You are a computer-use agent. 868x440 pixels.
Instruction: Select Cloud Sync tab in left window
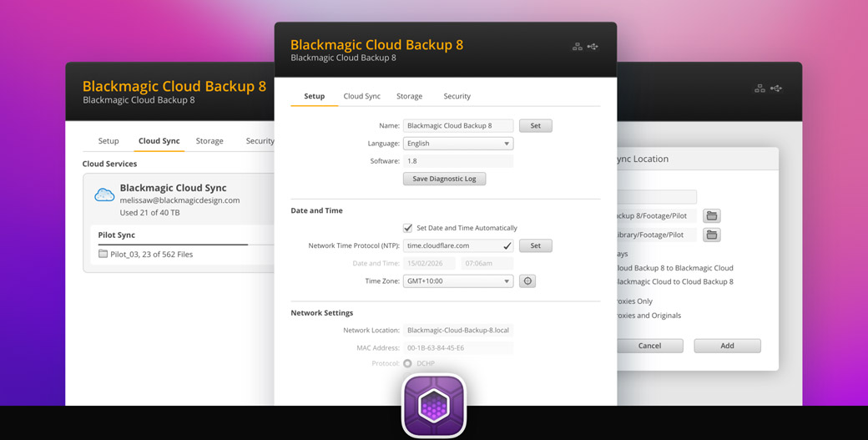pyautogui.click(x=159, y=141)
